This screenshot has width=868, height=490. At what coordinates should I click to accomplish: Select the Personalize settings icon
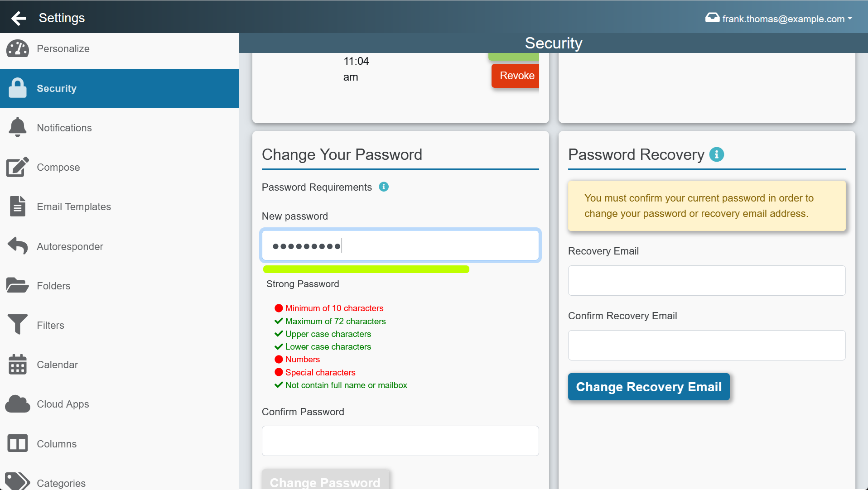(x=17, y=48)
